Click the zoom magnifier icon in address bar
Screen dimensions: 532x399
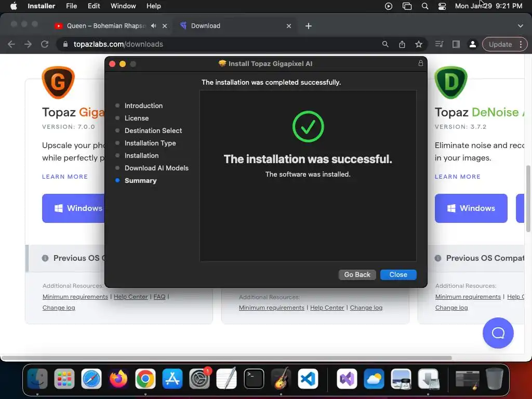(385, 44)
